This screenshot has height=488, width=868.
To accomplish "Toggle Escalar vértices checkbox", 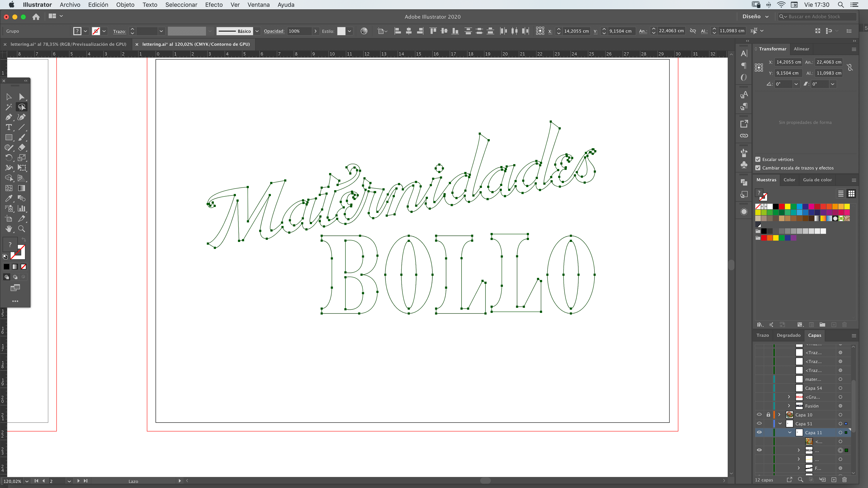I will click(x=758, y=159).
